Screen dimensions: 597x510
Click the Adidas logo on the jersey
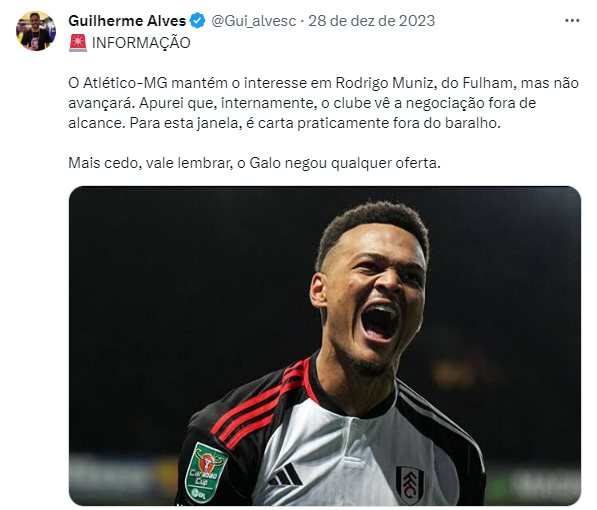pos(286,475)
